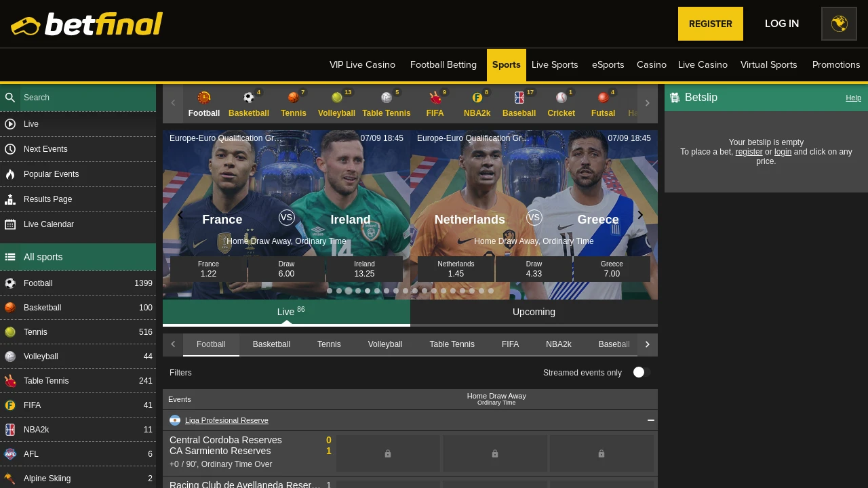Move sports icon carousel left
868x488 pixels.
tap(173, 103)
